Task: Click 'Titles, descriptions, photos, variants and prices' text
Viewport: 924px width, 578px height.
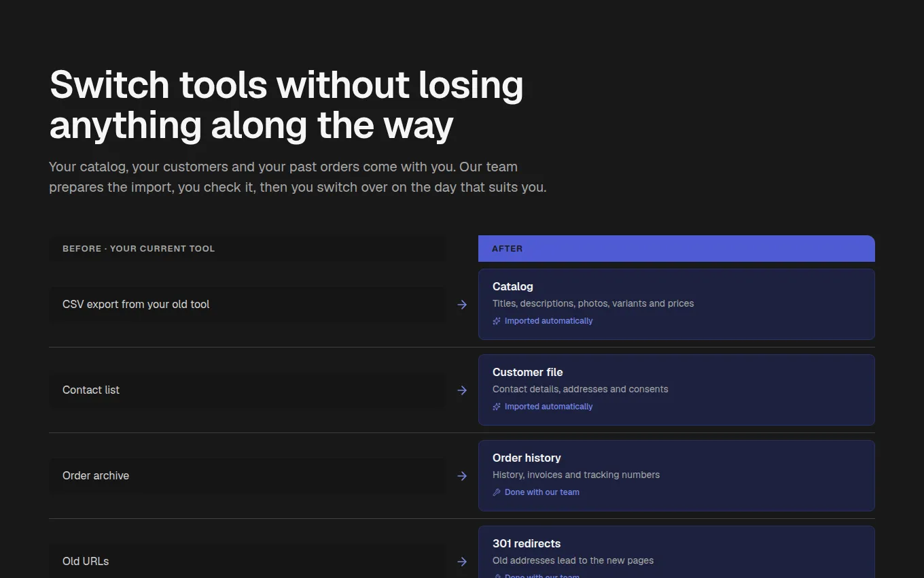Action: tap(593, 303)
